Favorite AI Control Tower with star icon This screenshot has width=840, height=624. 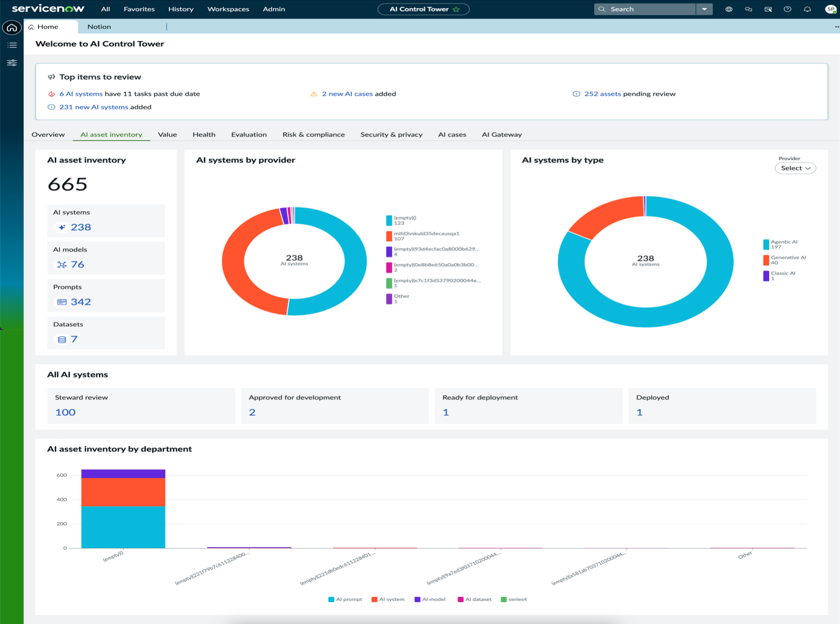pyautogui.click(x=456, y=9)
